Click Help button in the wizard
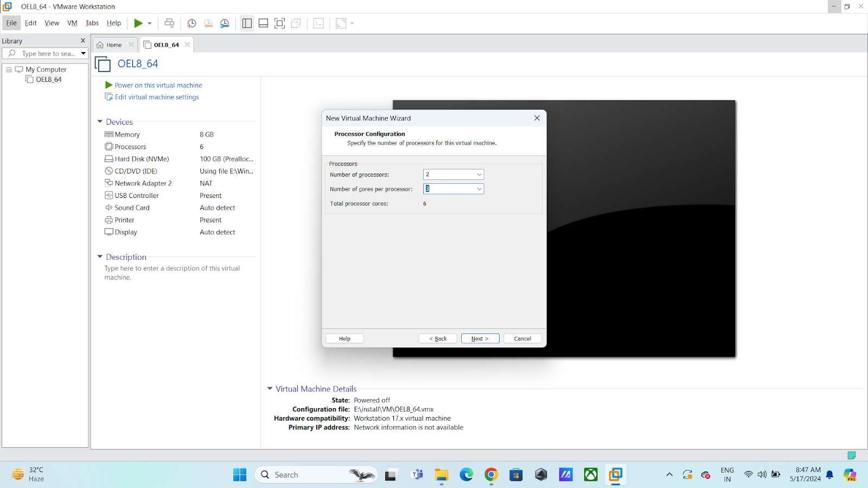The height and width of the screenshot is (488, 868). tap(344, 338)
